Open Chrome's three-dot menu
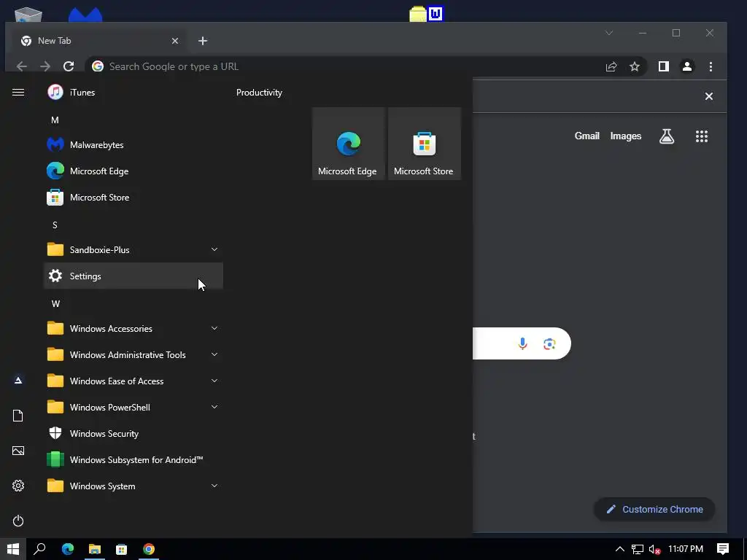Image resolution: width=747 pixels, height=560 pixels. tap(711, 66)
